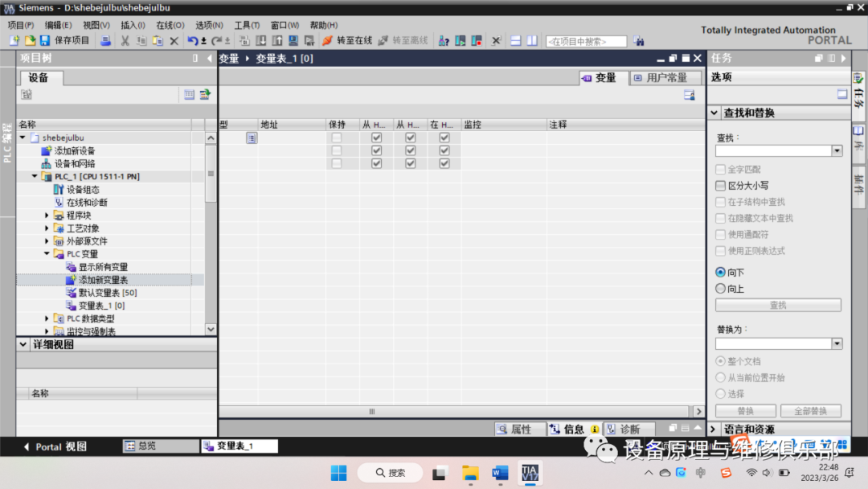868x489 pixels.
Task: Launch TIA Portal from the Windows taskbar
Action: pyautogui.click(x=530, y=473)
